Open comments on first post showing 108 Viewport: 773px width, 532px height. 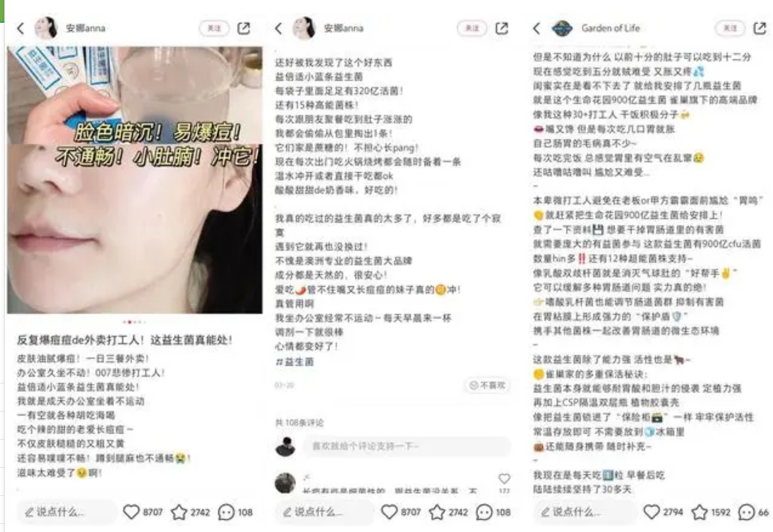pos(226,511)
